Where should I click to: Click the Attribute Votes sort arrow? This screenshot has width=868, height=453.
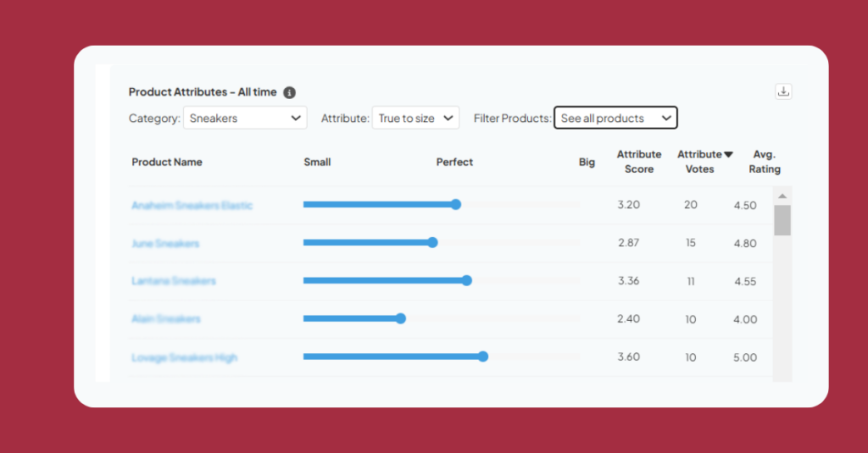[728, 154]
